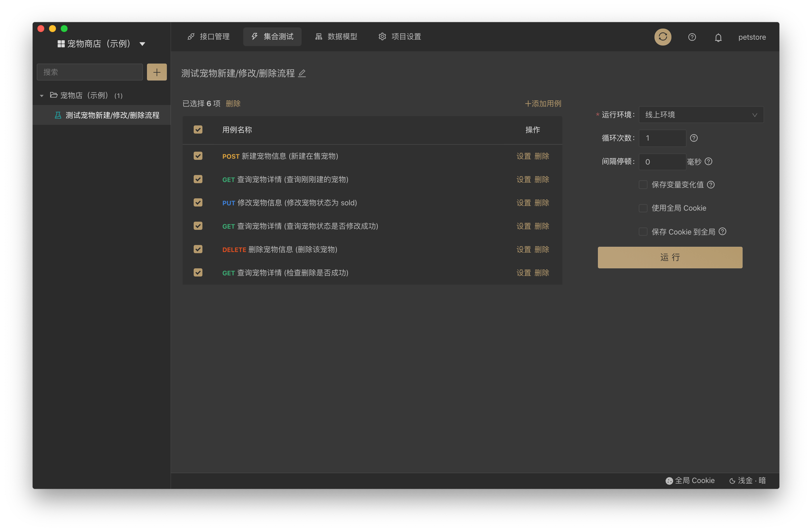Open the 运行环境 线上环境 dropdown
This screenshot has height=532, width=812.
pos(701,115)
